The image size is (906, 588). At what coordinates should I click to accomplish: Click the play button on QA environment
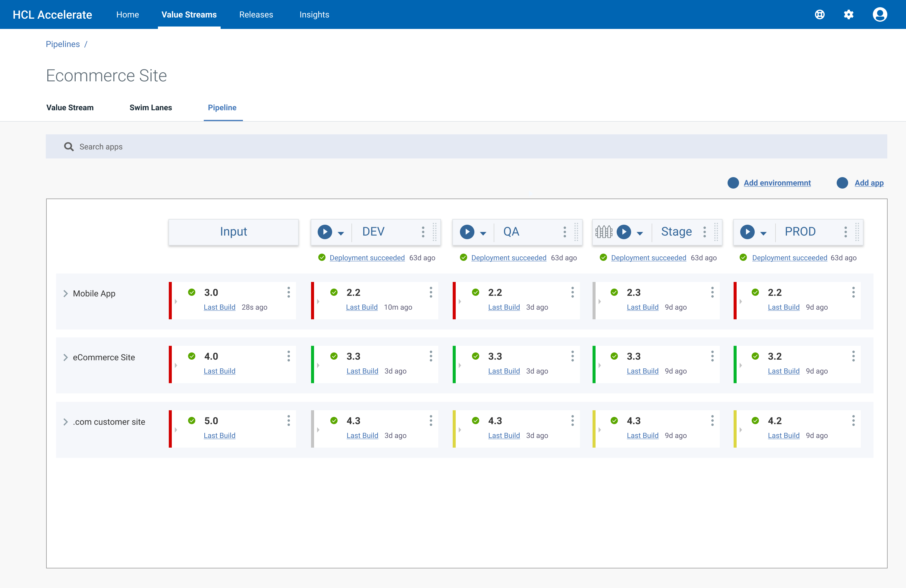pyautogui.click(x=467, y=232)
